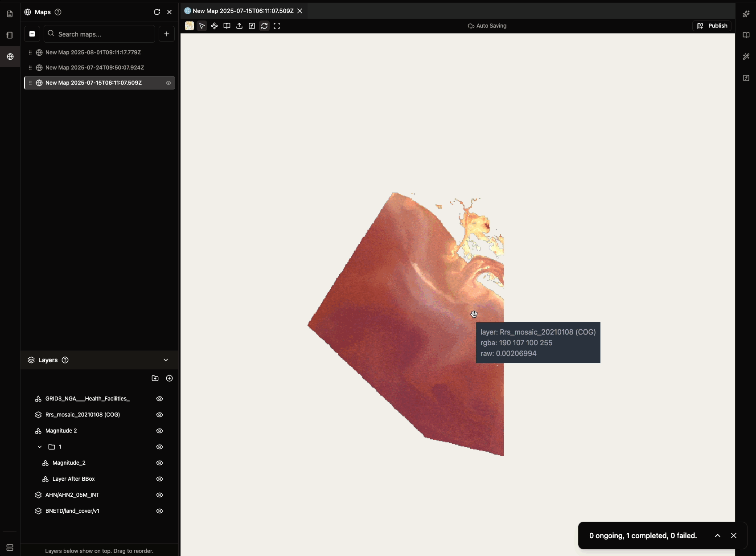The image size is (756, 556).
Task: Open the globe Maps icon in the left sidebar
Action: (x=10, y=57)
